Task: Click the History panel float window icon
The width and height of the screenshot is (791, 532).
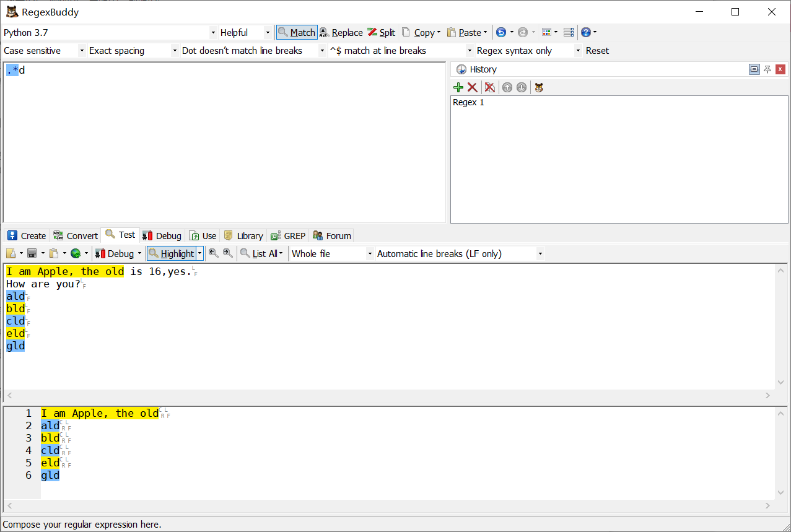Action: (754, 69)
